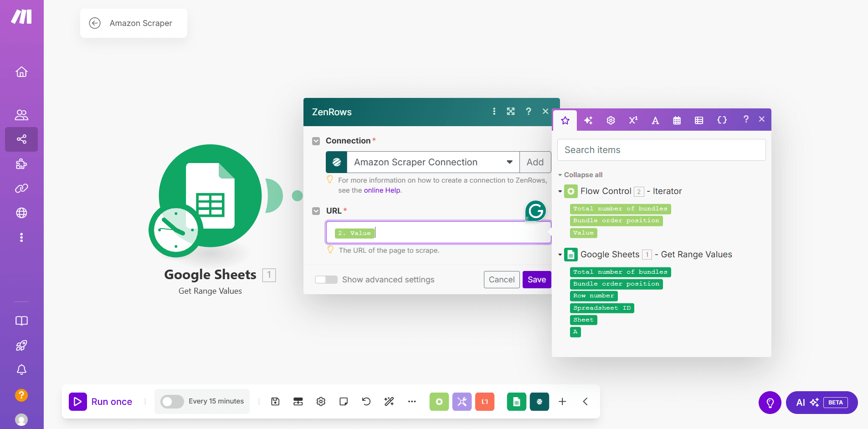Open Webhooks globe icon in sidebar
This screenshot has height=429, width=868.
[x=21, y=213]
